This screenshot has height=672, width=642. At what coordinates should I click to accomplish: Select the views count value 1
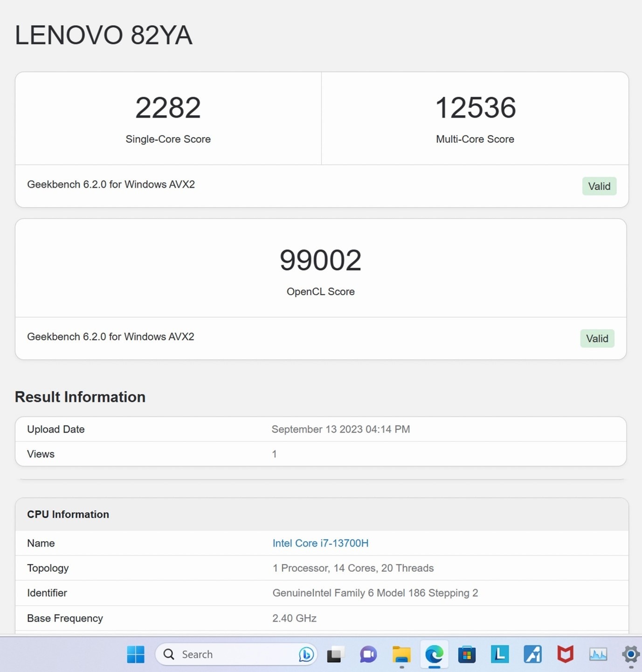point(275,454)
